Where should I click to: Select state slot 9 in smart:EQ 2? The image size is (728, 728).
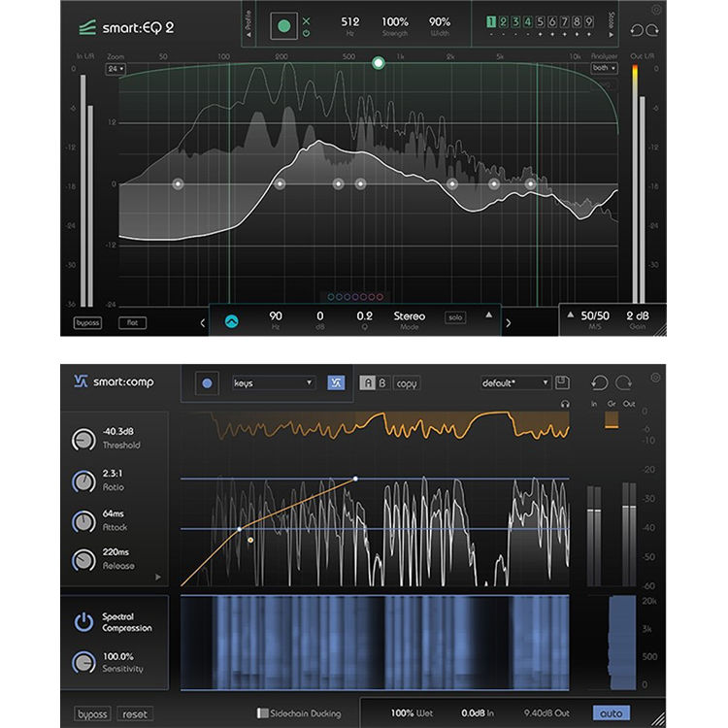tap(589, 21)
